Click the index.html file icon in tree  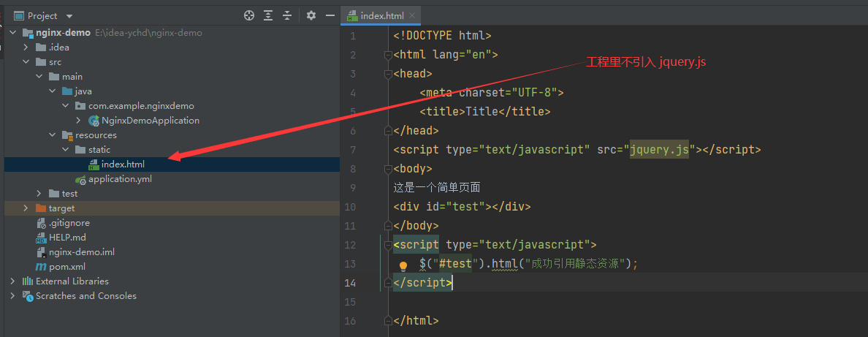[x=94, y=164]
